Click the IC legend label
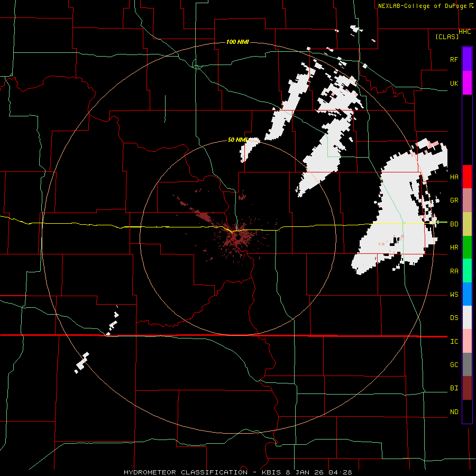Screen dimensions: 476x476 (454, 342)
